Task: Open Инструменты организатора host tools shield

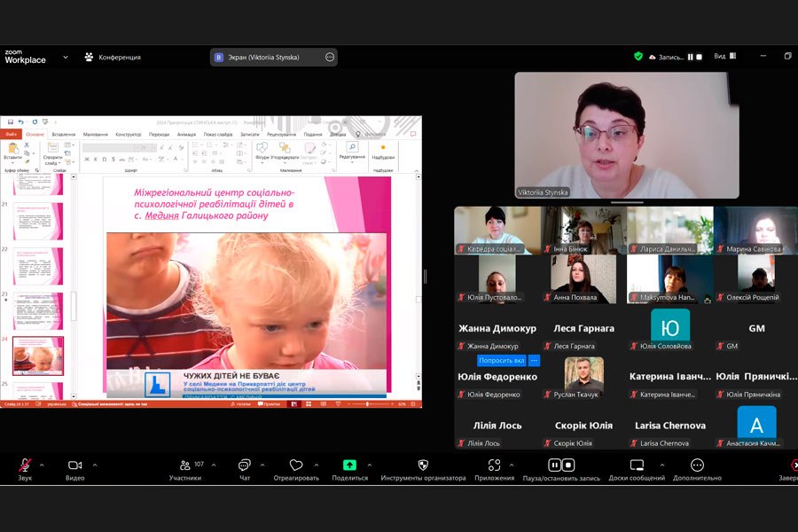Action: [423, 465]
